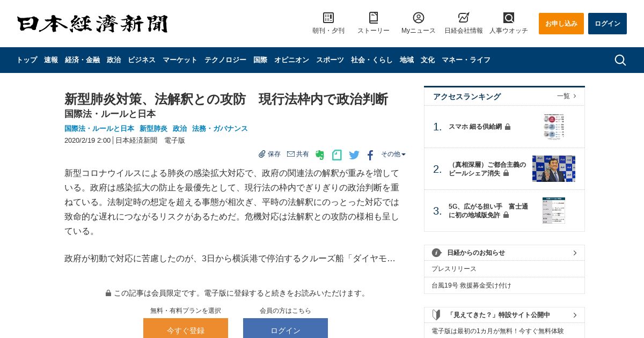Open the Myニュース profile icon
This screenshot has width=644, height=338.
(419, 18)
